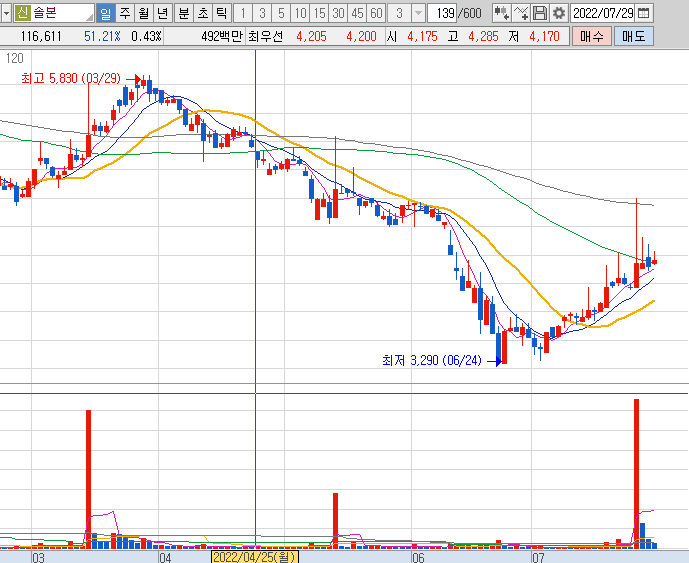Screen dimensions: 689x563
Task: Switch to yearly (년) chart period
Action: [x=163, y=13]
